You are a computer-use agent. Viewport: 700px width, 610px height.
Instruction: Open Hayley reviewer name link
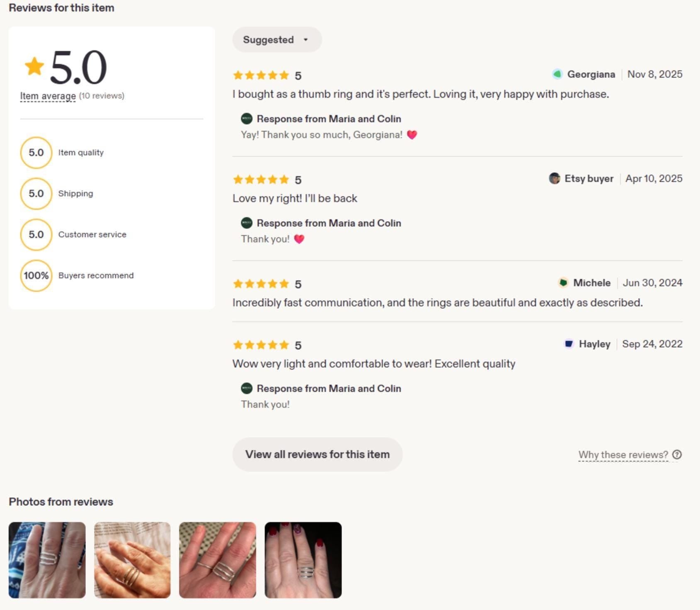[595, 344]
